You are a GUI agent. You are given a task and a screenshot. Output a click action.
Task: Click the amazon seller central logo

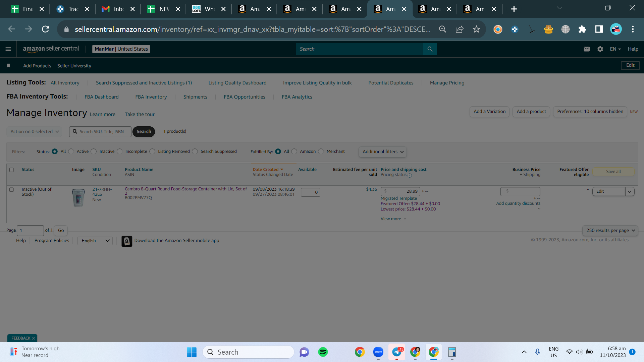[51, 49]
